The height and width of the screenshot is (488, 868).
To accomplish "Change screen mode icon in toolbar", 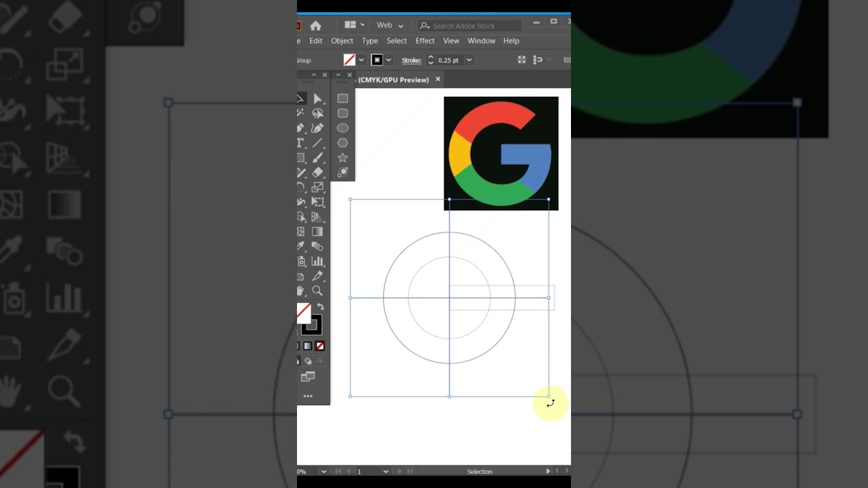I will click(x=308, y=377).
